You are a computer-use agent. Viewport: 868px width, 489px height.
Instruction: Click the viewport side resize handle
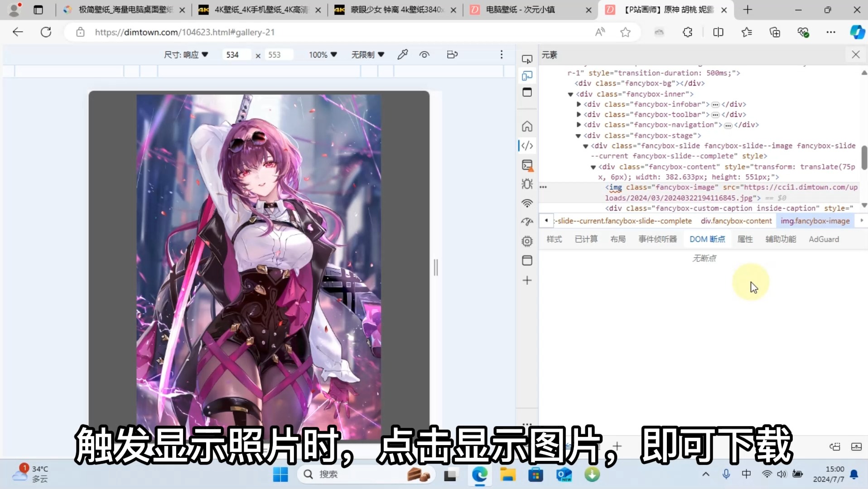[x=436, y=268]
